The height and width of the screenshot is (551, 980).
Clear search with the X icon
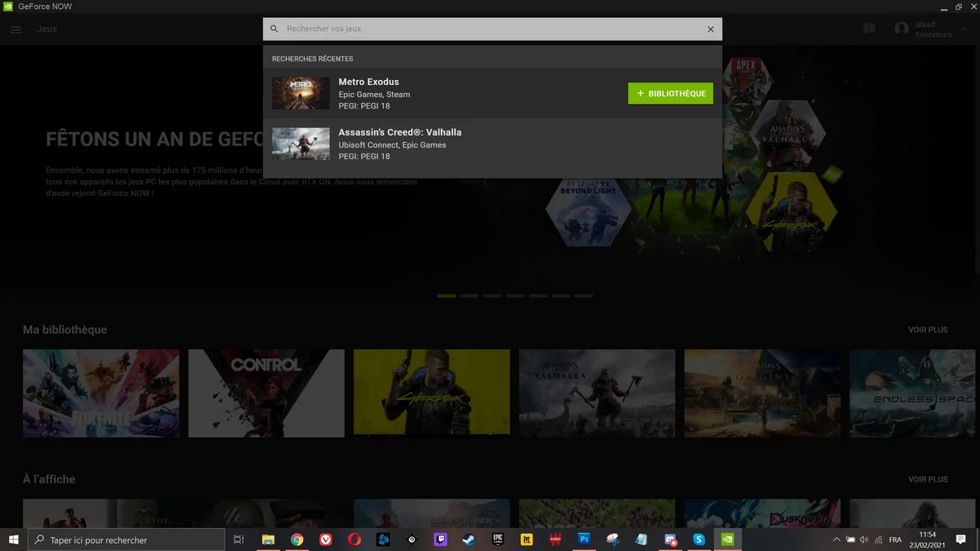(710, 29)
